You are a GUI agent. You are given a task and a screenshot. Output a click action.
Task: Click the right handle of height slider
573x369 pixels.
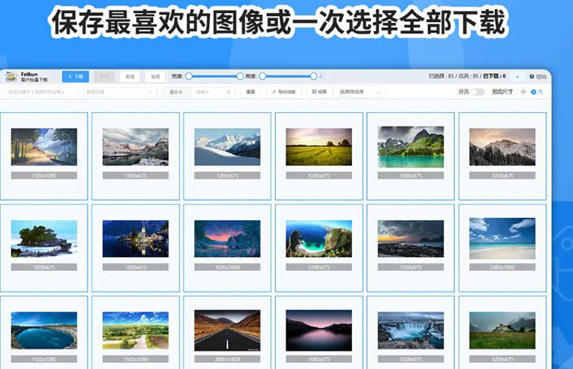pyautogui.click(x=314, y=76)
